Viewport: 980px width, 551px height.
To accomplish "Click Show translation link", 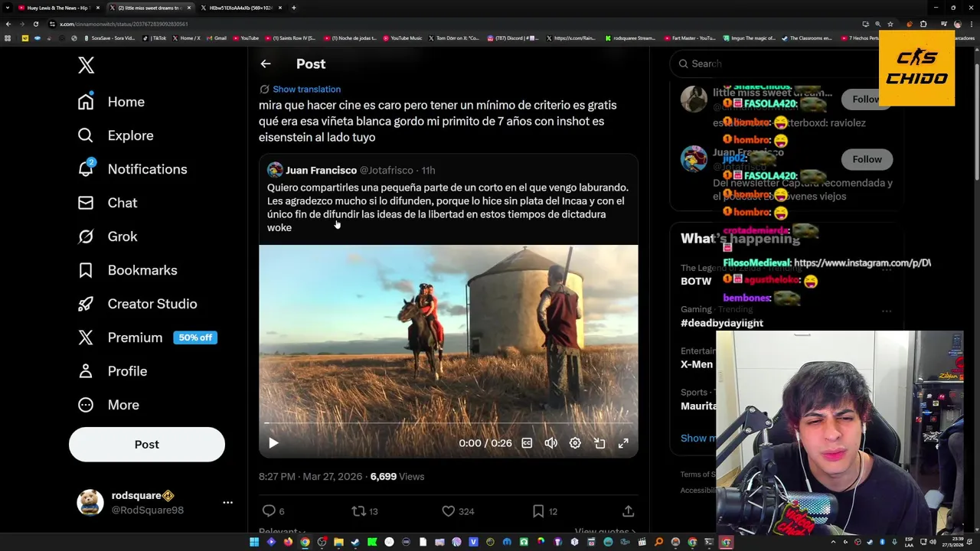I will coord(306,90).
